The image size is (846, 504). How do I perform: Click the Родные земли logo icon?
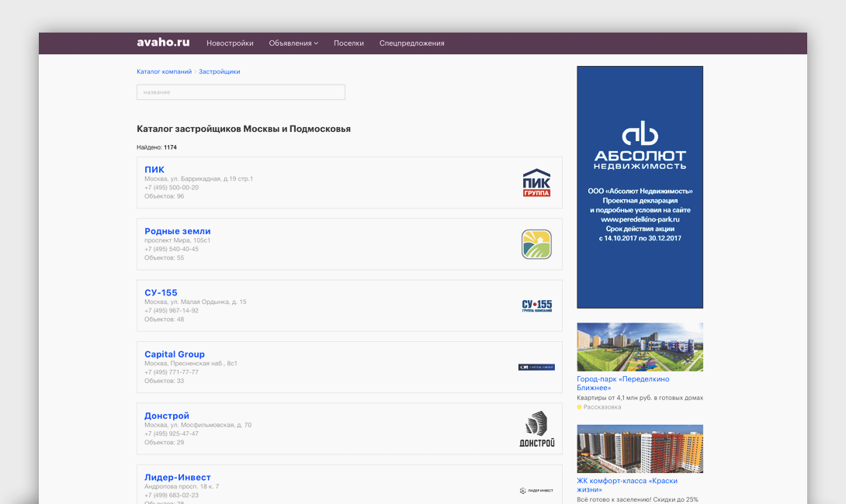pyautogui.click(x=536, y=244)
